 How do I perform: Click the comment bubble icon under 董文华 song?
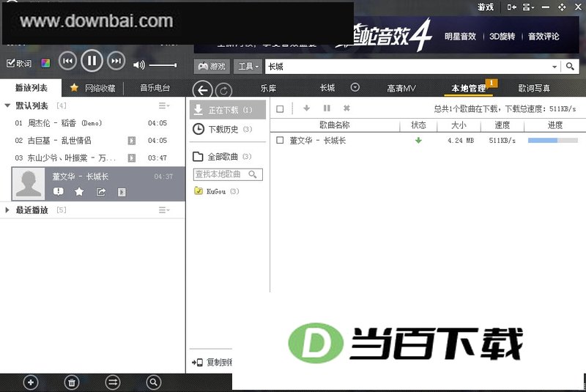[x=58, y=192]
